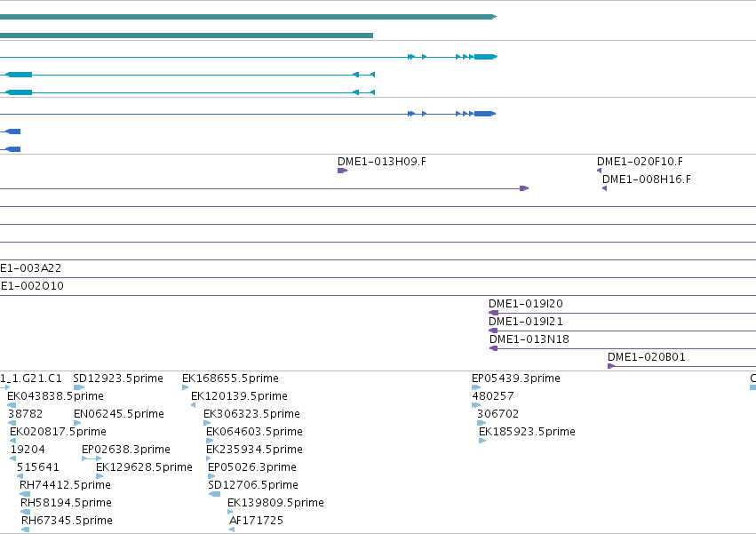Select the RH58194.5prime EST label
Image resolution: width=756 pixels, height=534 pixels.
[x=66, y=503]
